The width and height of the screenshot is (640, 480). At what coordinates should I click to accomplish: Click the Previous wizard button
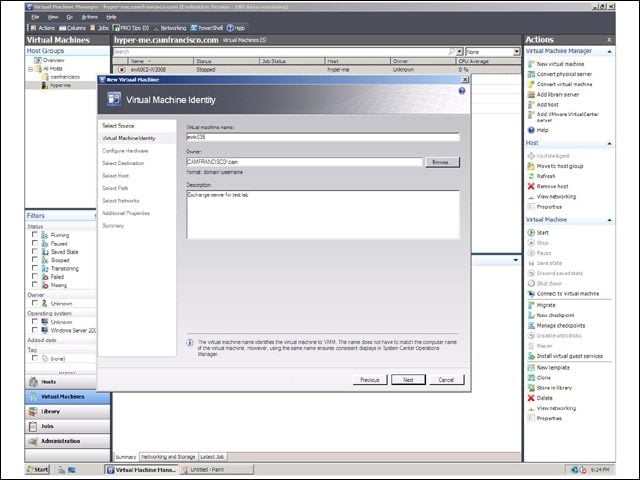[370, 380]
